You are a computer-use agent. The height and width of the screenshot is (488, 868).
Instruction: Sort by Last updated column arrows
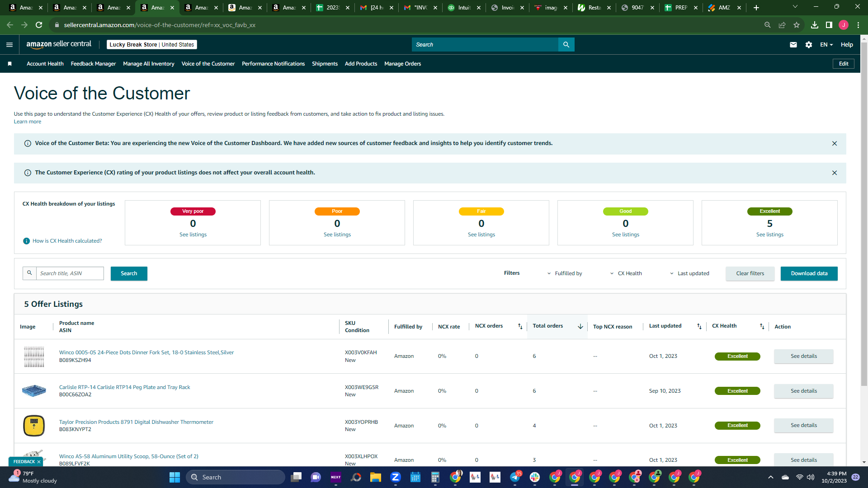click(699, 326)
